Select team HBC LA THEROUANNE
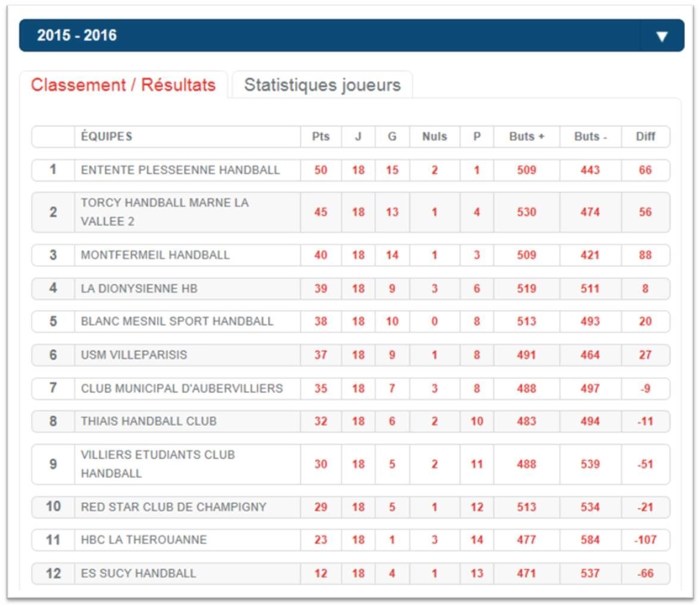This screenshot has height=607, width=700. click(144, 540)
